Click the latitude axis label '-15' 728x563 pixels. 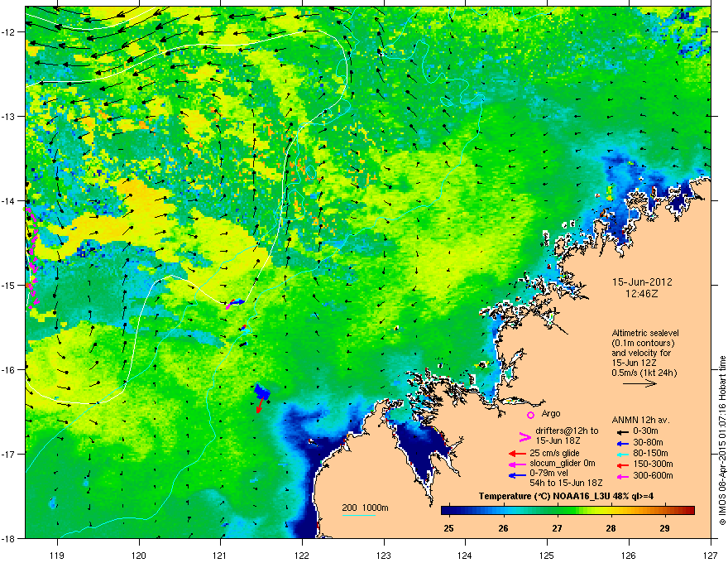point(9,285)
